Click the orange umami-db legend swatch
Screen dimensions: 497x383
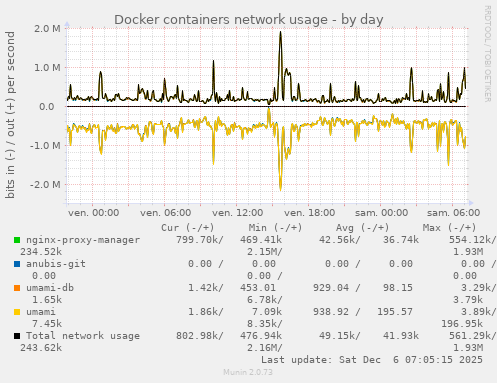17,288
